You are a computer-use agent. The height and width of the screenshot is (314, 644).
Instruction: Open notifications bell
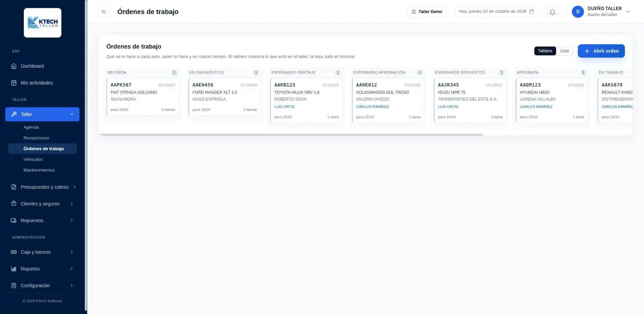click(x=552, y=12)
